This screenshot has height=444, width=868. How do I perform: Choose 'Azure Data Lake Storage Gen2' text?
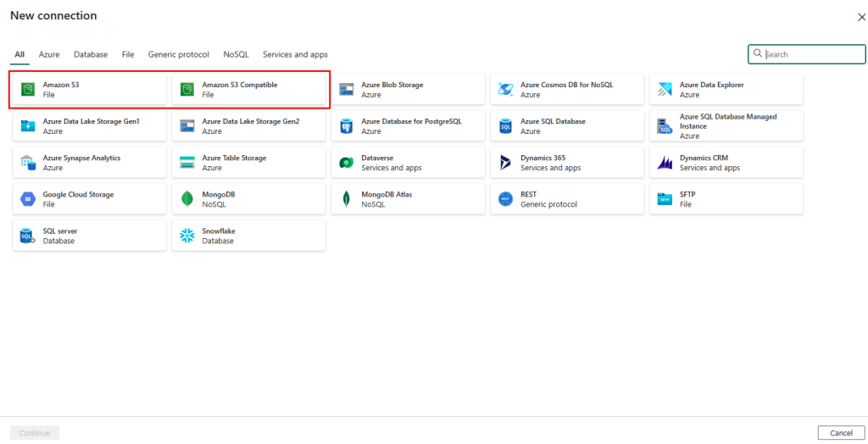251,121
